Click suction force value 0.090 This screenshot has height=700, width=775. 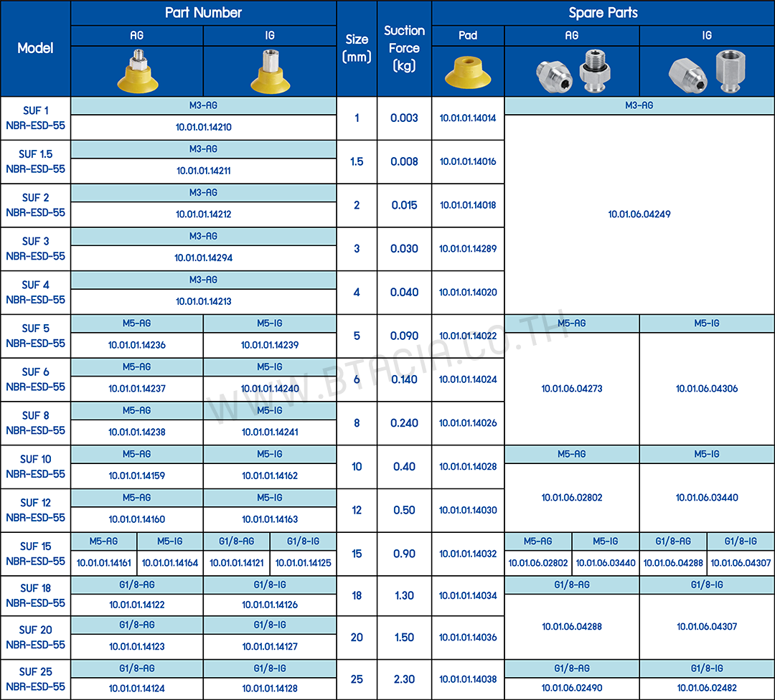tap(404, 336)
